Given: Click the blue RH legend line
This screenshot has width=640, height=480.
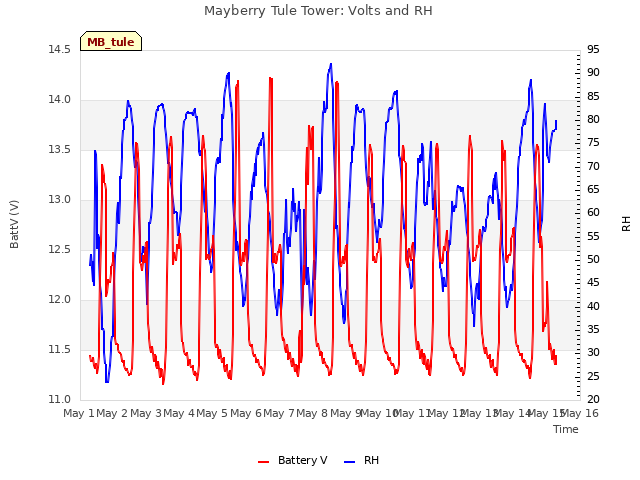Looking at the screenshot, I should tap(349, 462).
